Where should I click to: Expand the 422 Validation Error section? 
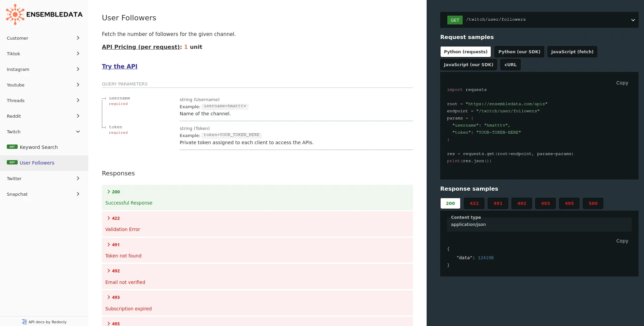click(x=257, y=224)
